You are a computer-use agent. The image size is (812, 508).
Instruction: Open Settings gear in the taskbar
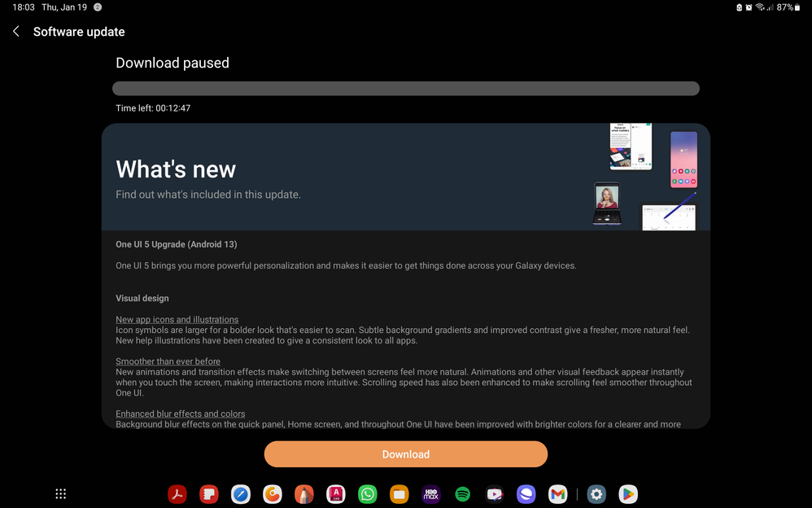[x=596, y=494]
